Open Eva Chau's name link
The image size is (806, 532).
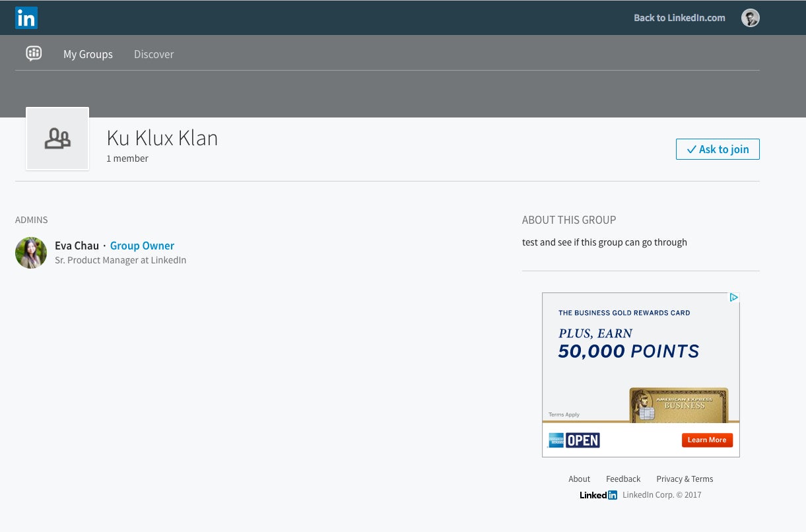pos(77,246)
